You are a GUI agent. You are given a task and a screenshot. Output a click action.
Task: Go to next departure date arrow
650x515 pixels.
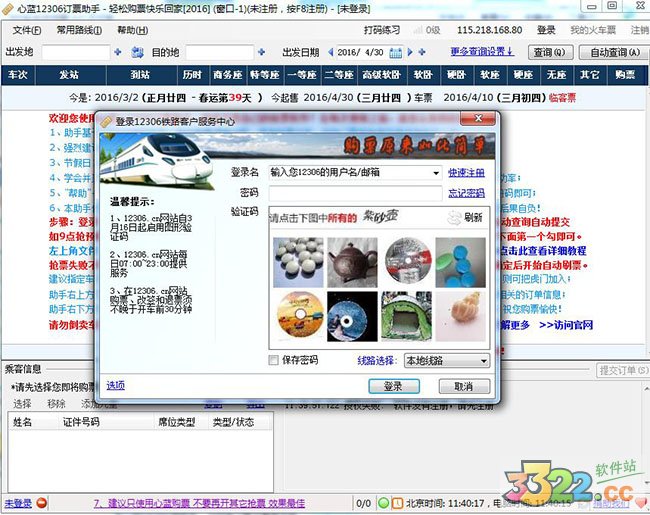(x=410, y=52)
